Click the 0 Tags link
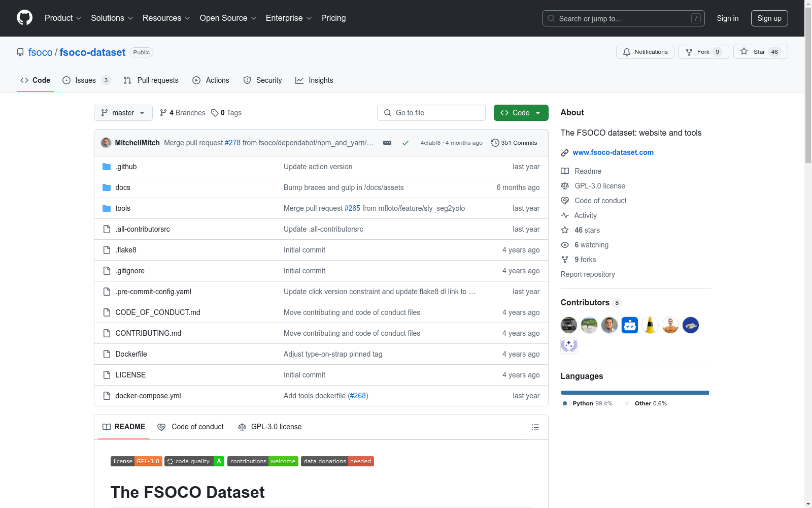The height and width of the screenshot is (508, 812). coord(226,113)
